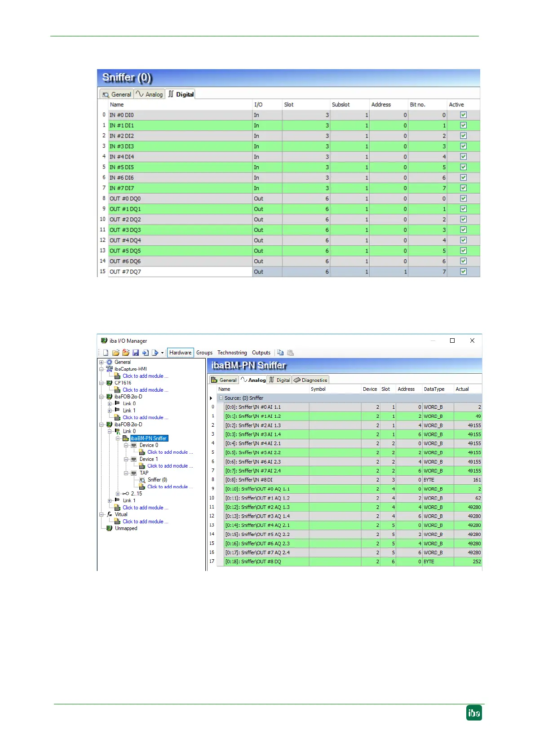
Task: Uncheck Active for IN #0 DI0
Action: coord(463,115)
